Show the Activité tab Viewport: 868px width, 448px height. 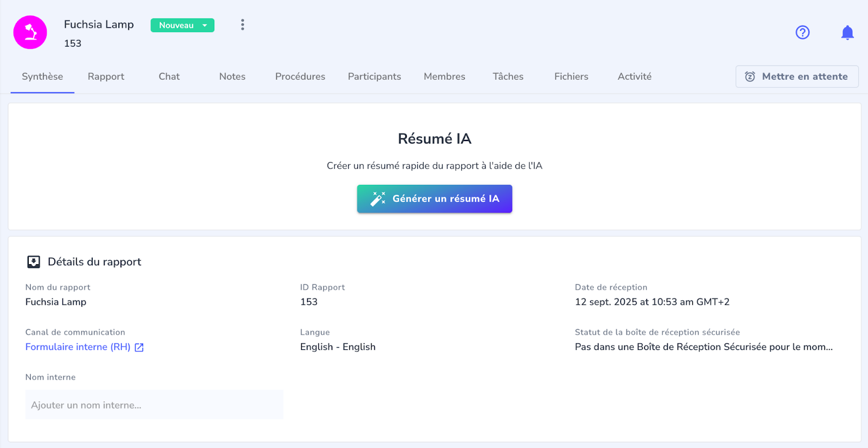(634, 76)
